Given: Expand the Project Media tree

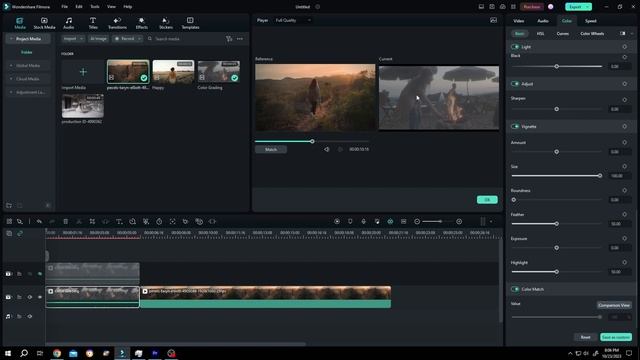Looking at the screenshot, I should tap(11, 39).
